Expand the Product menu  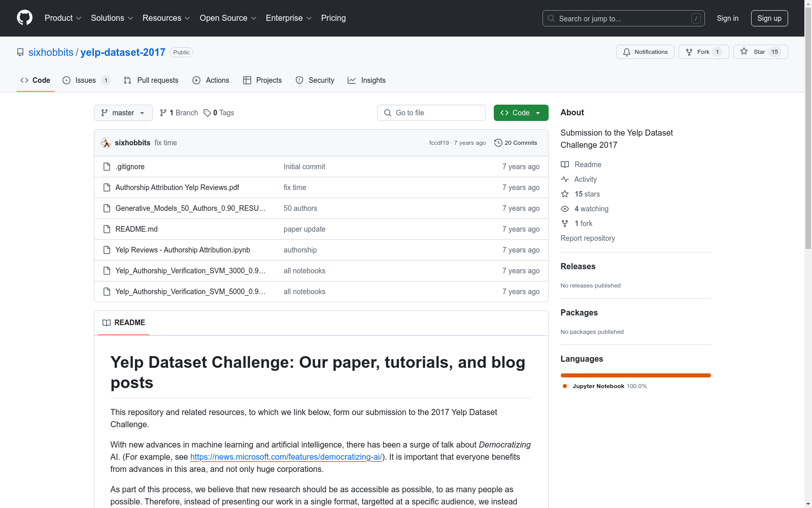(63, 18)
